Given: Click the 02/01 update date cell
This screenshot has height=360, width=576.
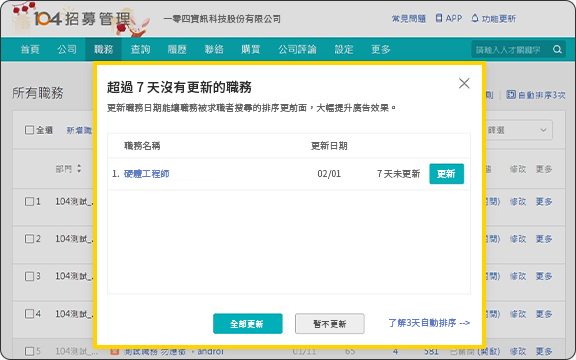Looking at the screenshot, I should [329, 174].
